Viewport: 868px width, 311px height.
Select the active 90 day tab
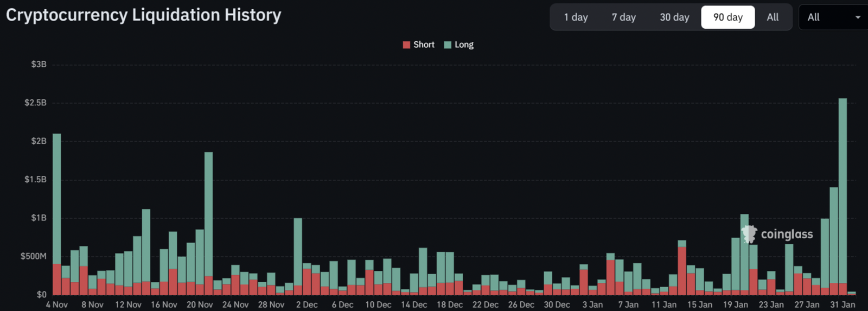point(727,17)
